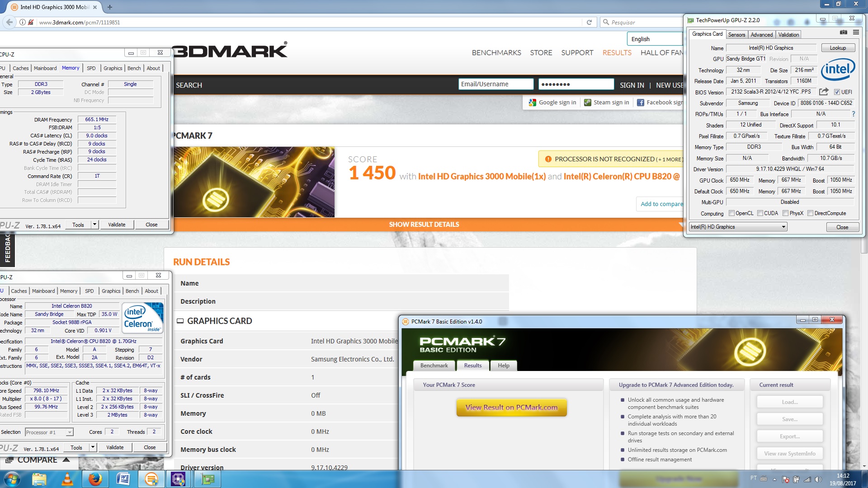Switch to Firefox in the taskbar
This screenshot has width=868, height=488.
(x=95, y=479)
